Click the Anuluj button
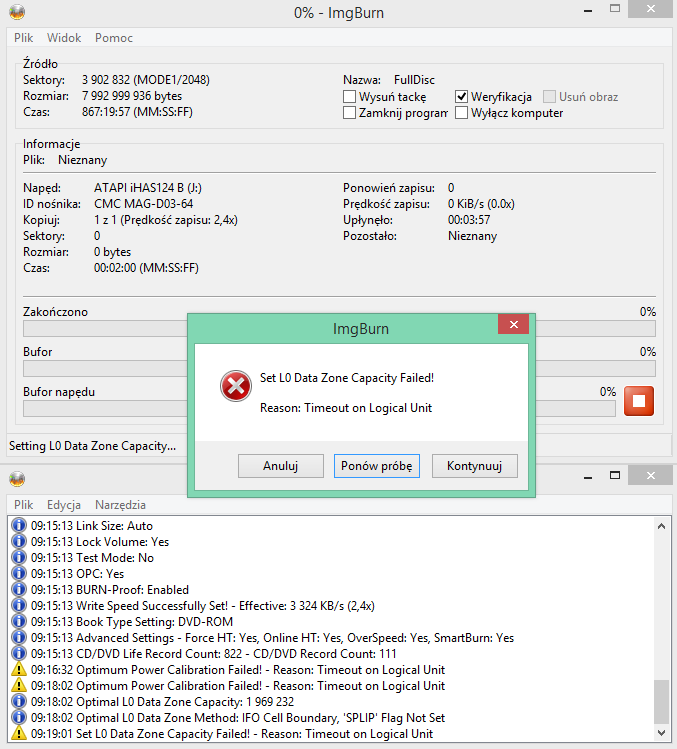The height and width of the screenshot is (749, 677). click(x=280, y=466)
